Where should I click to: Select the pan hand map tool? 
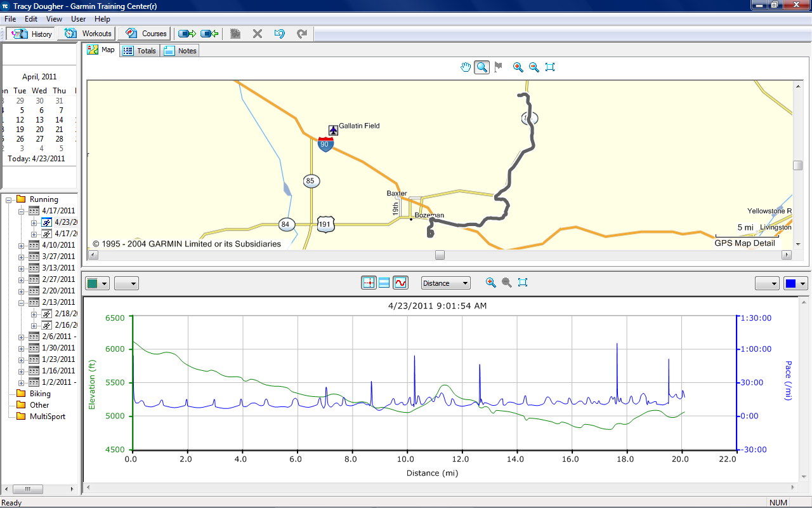466,67
